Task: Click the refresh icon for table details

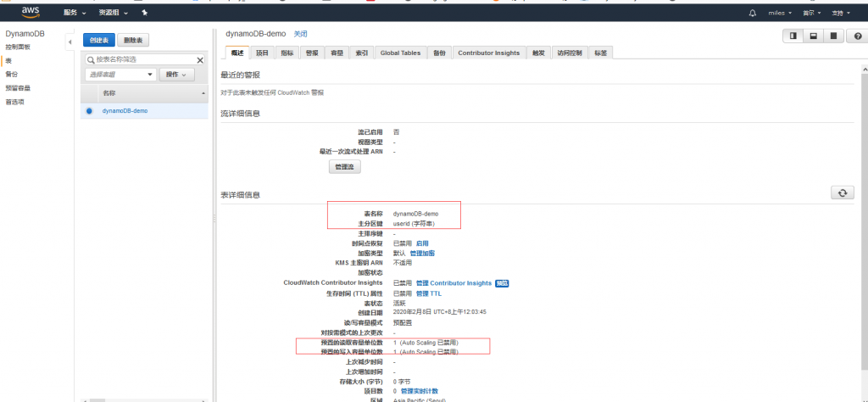Action: click(843, 193)
